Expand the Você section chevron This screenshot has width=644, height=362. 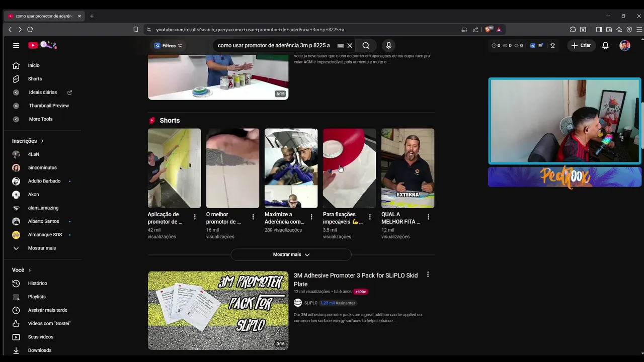point(30,270)
